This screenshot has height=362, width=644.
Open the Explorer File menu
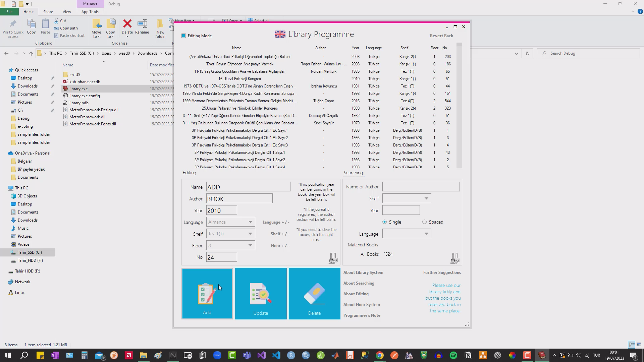tap(9, 12)
